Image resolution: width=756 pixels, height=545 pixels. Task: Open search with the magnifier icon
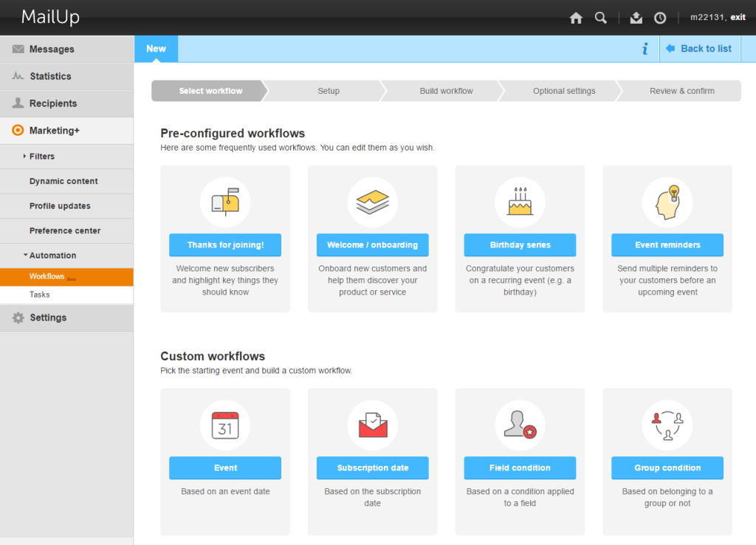(601, 18)
